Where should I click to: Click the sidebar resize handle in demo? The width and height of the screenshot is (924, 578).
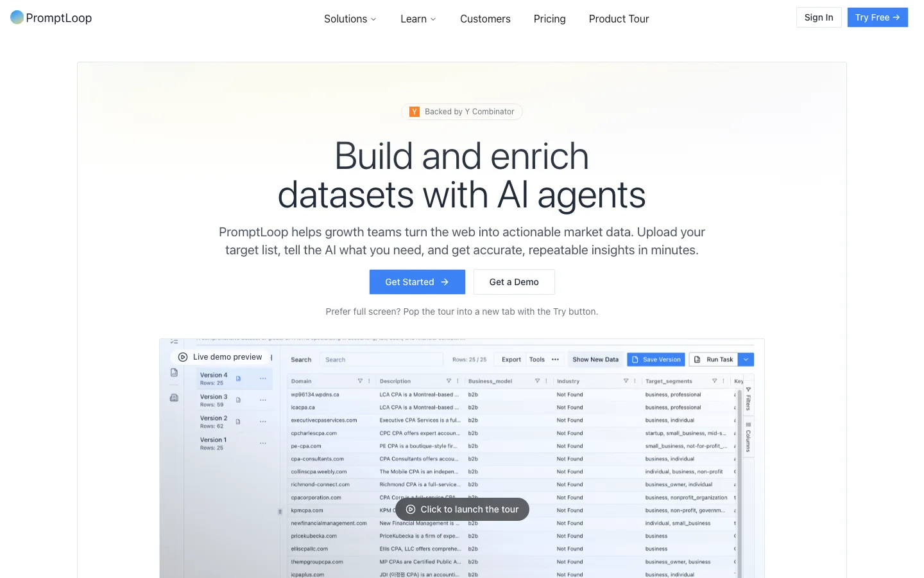tap(280, 512)
